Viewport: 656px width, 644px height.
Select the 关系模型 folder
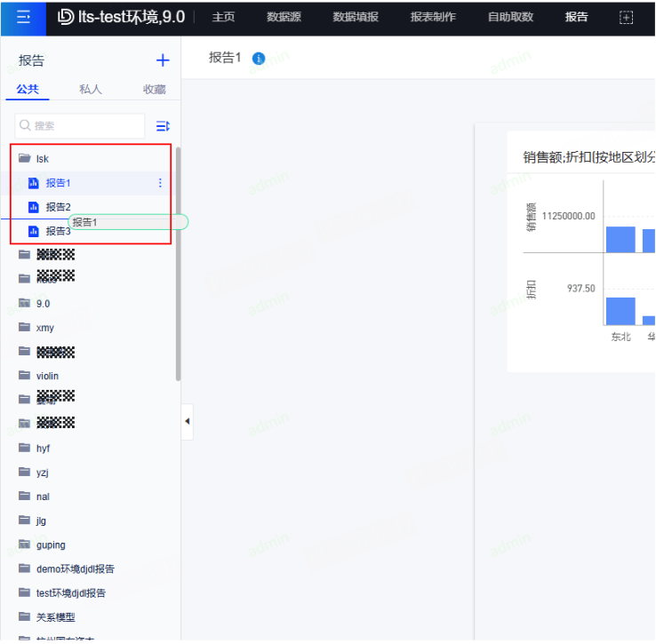(x=55, y=616)
